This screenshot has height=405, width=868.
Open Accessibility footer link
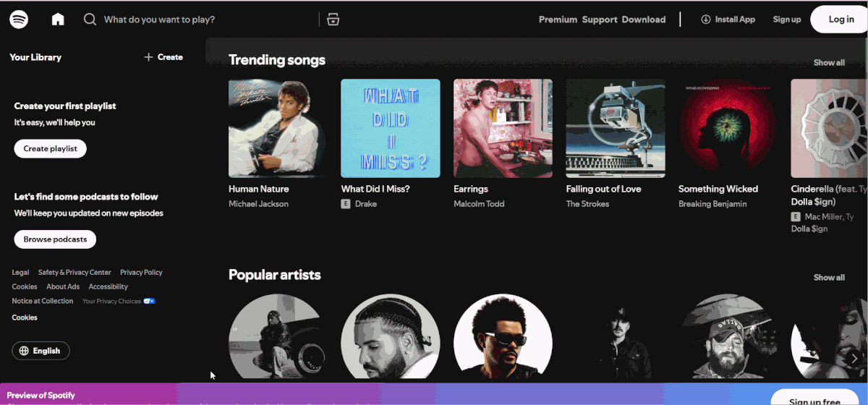(x=109, y=287)
